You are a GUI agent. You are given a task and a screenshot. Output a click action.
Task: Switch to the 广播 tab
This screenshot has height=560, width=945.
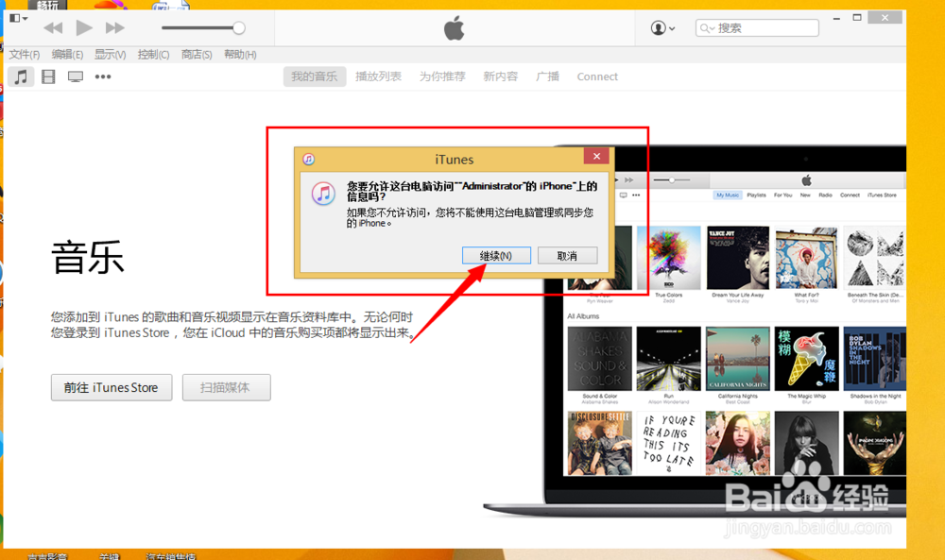(547, 76)
